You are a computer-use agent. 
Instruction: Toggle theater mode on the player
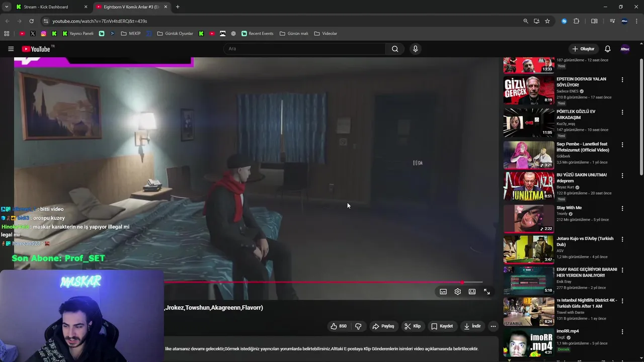[472, 292]
